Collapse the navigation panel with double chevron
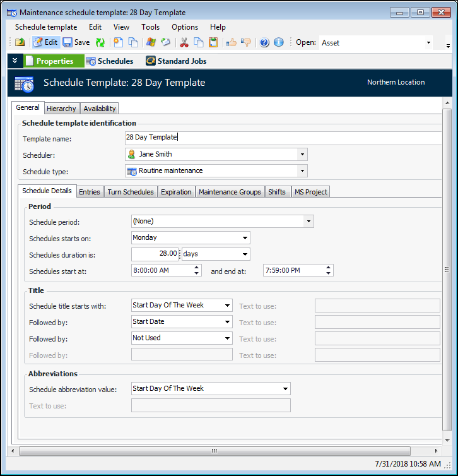Screen dimensions: 458x476 (15, 61)
